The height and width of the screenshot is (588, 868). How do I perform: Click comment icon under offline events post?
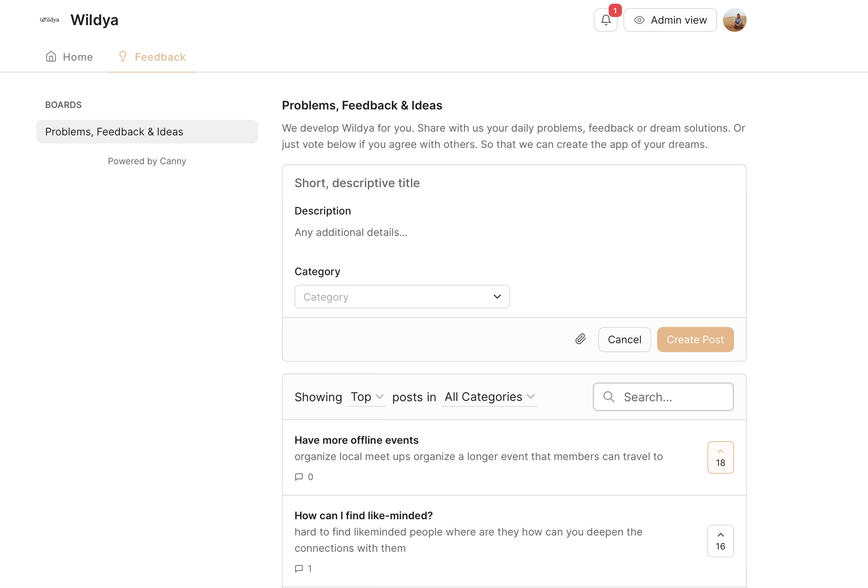point(299,477)
